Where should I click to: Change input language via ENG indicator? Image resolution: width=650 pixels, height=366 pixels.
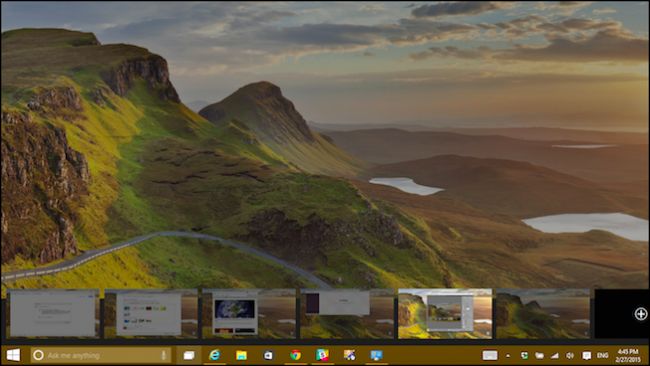pyautogui.click(x=602, y=356)
